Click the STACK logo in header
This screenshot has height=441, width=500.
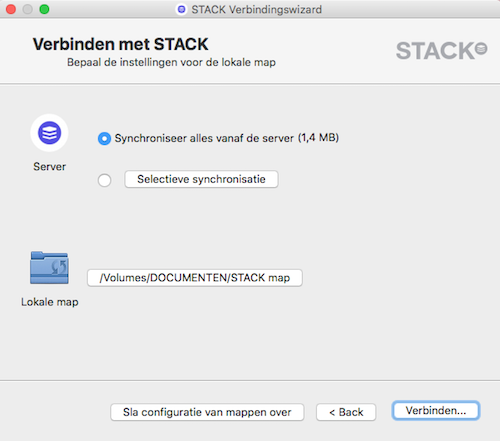[441, 51]
